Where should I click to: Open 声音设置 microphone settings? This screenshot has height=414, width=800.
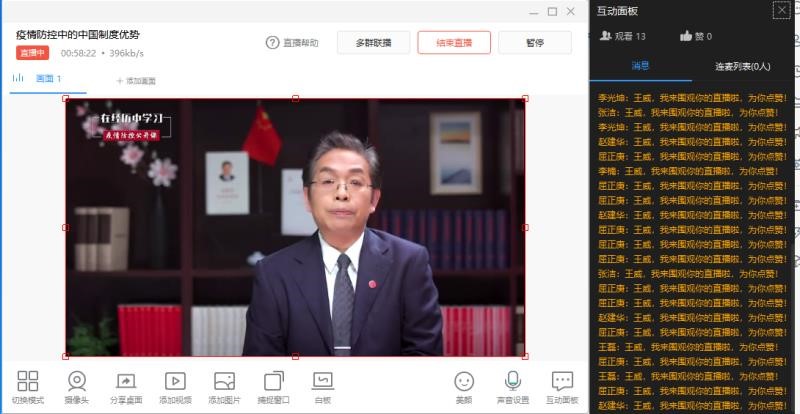coord(513,382)
